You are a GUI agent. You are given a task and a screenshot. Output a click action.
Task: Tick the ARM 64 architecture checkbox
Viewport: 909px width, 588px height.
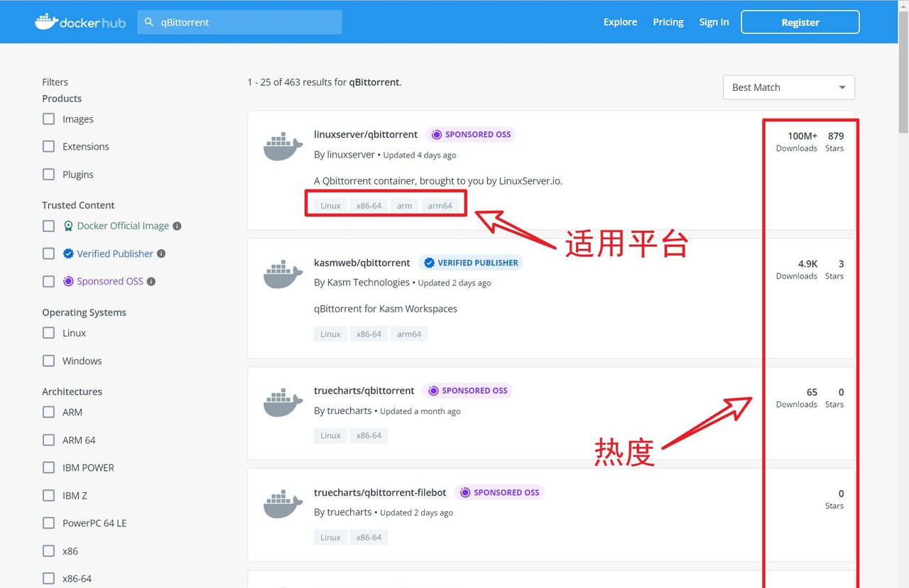pos(48,440)
